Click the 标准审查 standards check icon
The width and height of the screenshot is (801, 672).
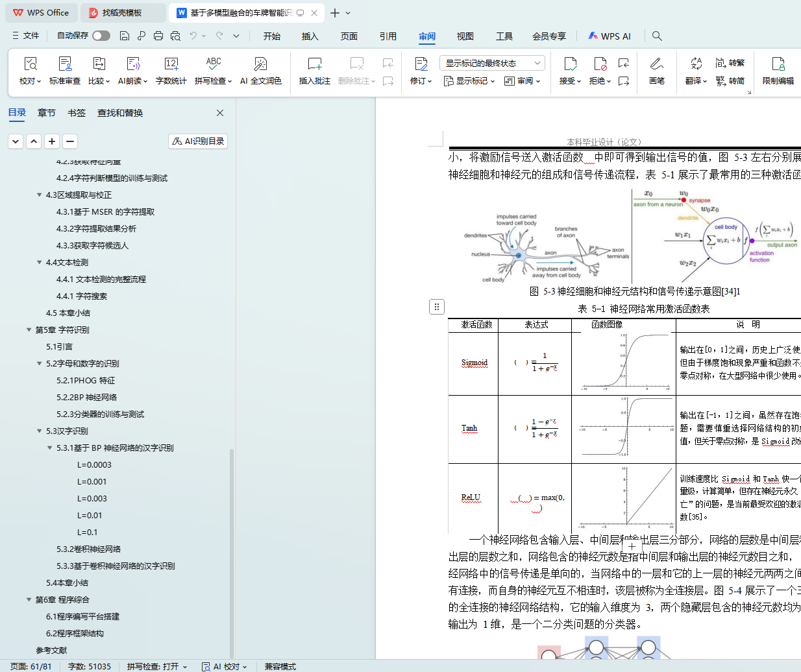pos(65,70)
